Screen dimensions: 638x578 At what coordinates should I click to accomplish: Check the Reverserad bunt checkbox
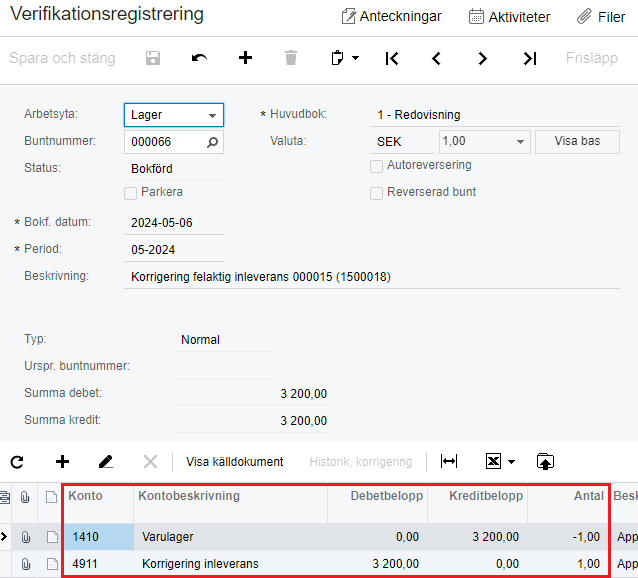tap(377, 193)
